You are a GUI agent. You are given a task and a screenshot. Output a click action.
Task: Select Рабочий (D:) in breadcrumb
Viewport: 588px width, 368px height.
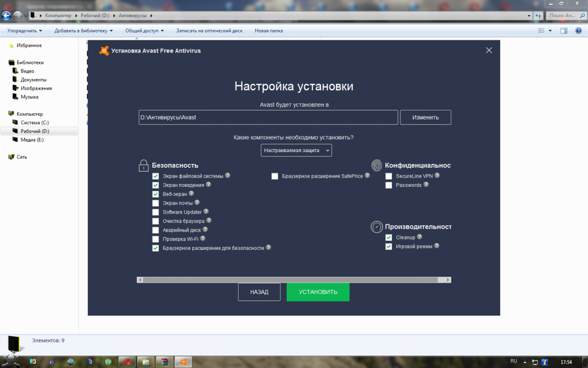[95, 15]
